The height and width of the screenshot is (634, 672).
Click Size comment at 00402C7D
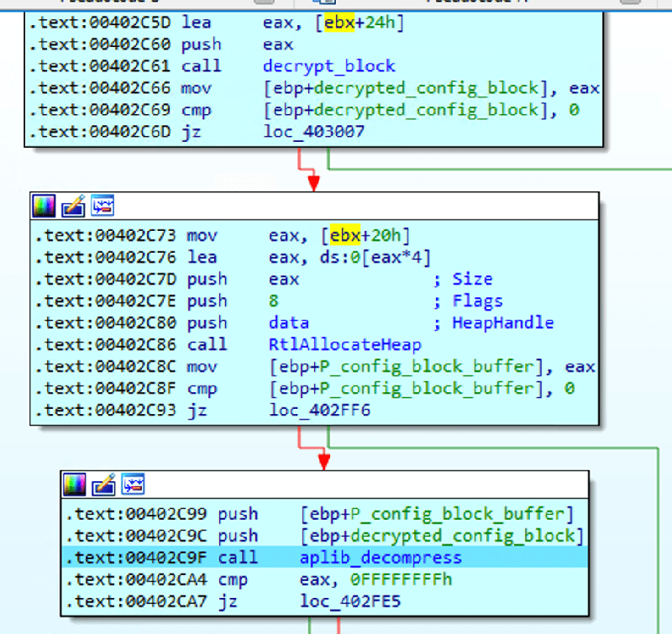click(x=472, y=280)
